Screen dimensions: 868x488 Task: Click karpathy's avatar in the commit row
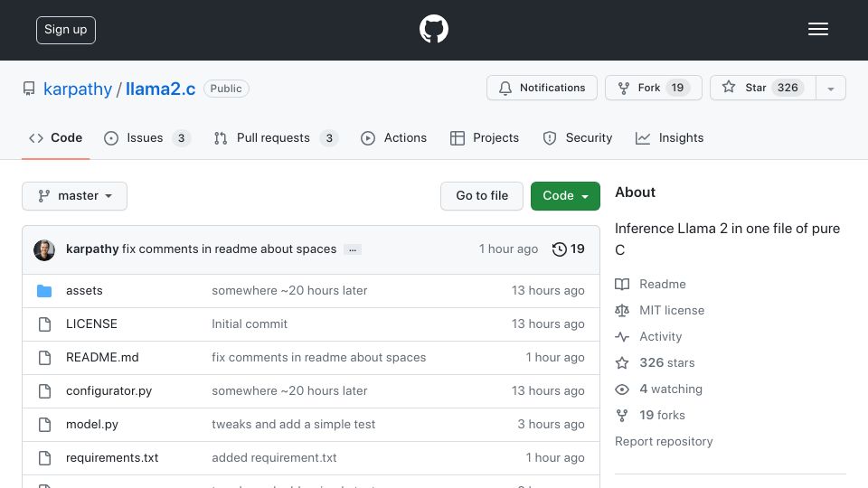point(44,250)
